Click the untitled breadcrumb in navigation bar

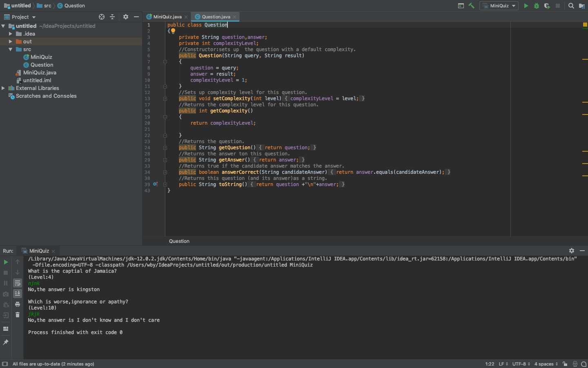coord(17,6)
